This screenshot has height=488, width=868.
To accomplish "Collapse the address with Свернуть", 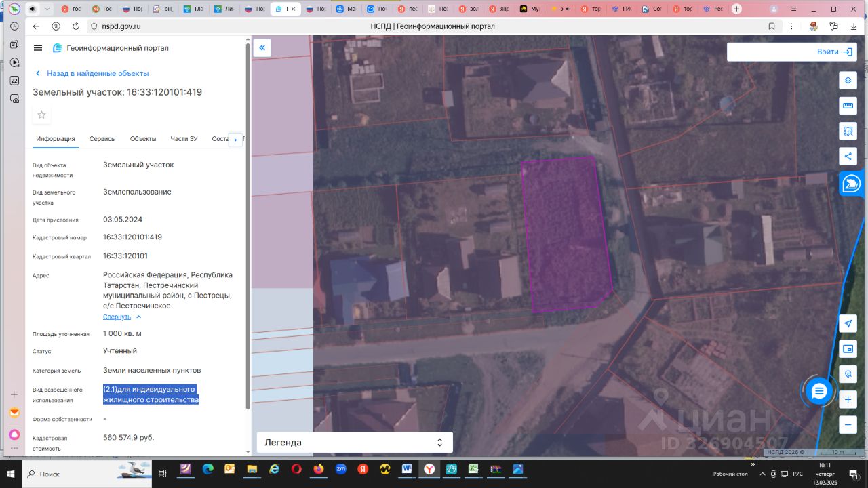I will (x=122, y=317).
